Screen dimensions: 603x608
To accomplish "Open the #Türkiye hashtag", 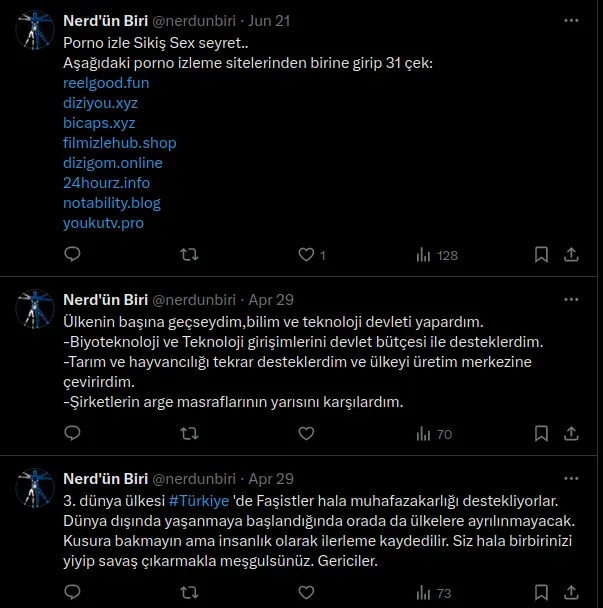I will click(x=199, y=501).
